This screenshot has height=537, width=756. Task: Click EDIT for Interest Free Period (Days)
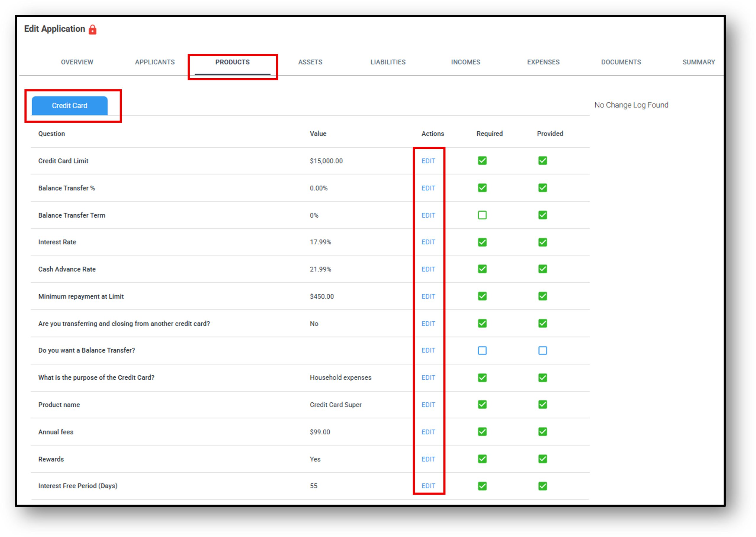pos(428,486)
